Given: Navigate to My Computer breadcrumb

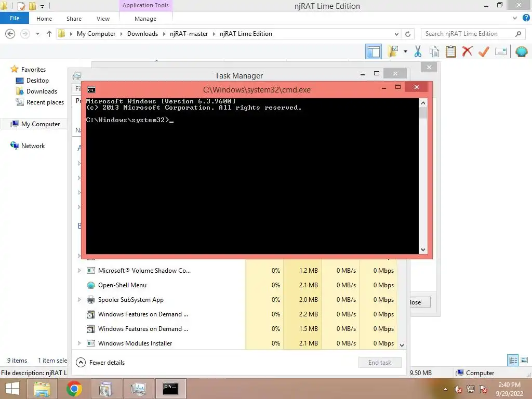Looking at the screenshot, I should [96, 34].
